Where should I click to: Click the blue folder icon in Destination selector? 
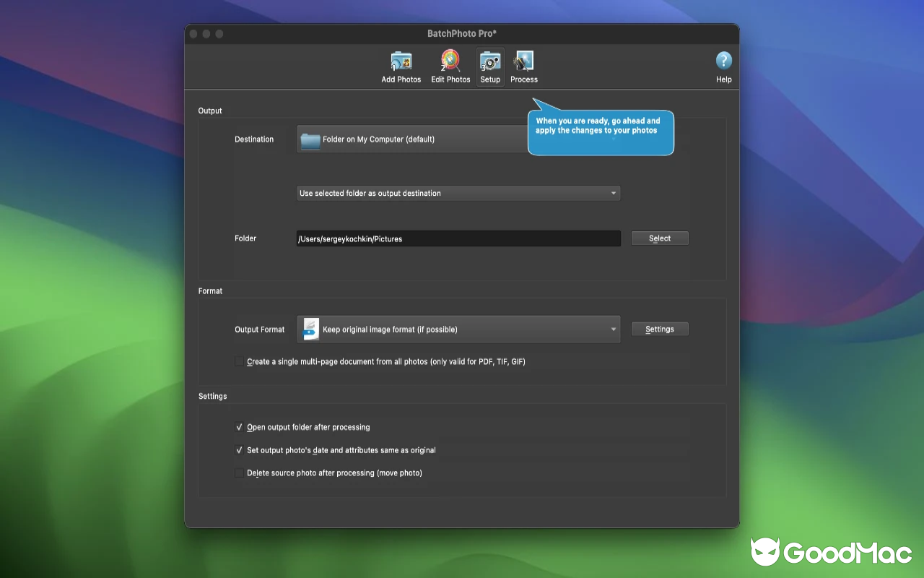310,139
